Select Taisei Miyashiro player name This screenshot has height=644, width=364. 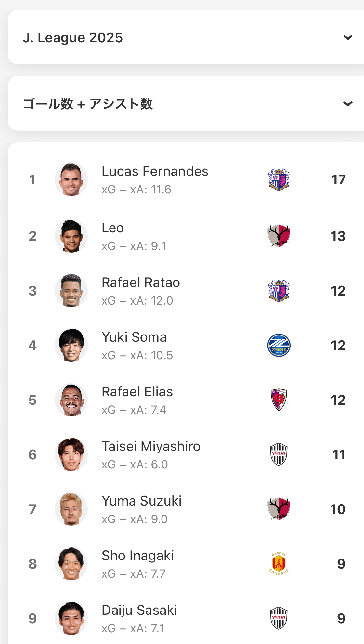(151, 446)
